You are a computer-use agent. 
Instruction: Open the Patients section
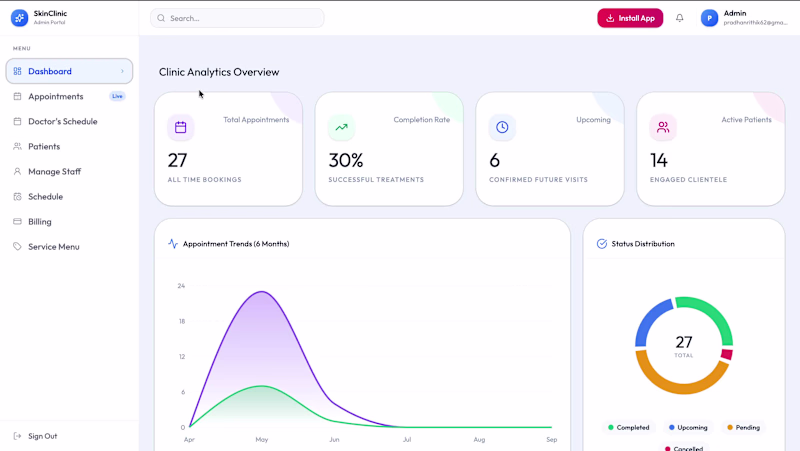point(69,146)
